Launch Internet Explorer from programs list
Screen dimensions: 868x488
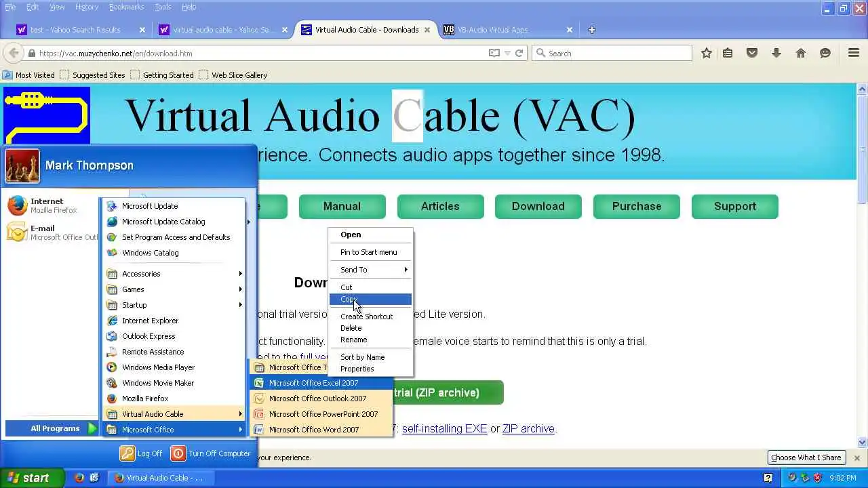(x=173, y=321)
